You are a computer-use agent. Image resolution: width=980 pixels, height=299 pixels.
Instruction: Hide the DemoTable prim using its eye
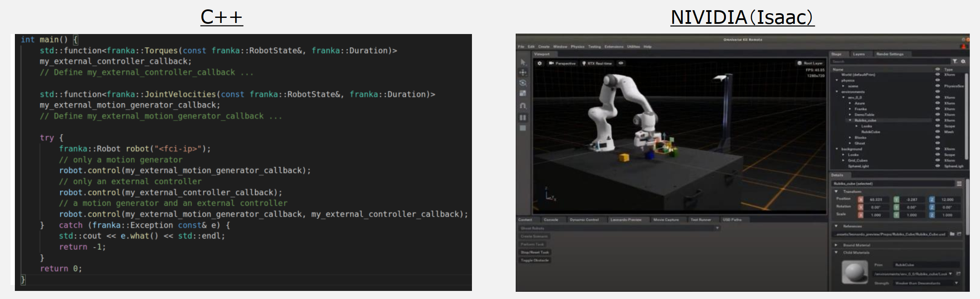point(938,115)
